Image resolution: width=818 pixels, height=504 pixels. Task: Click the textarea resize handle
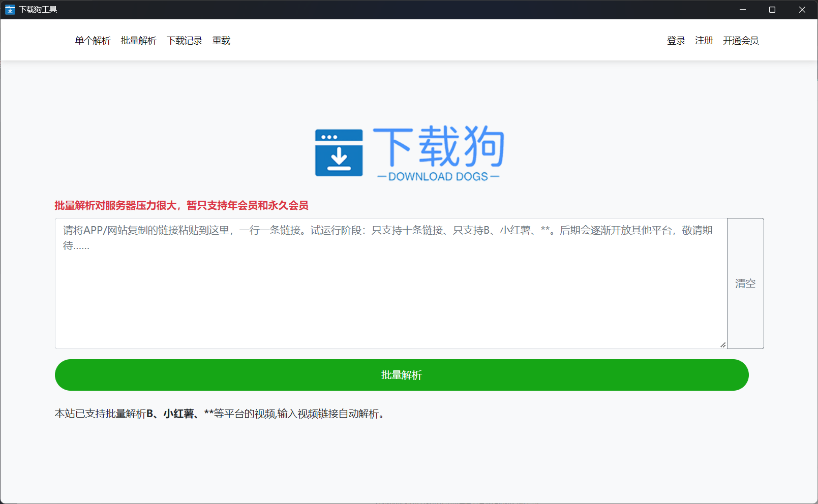pos(722,344)
